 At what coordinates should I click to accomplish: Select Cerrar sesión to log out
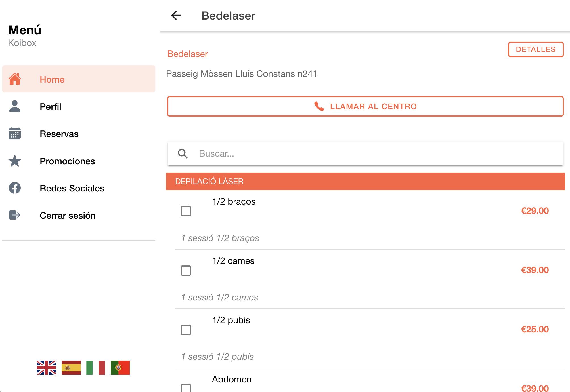[79, 215]
